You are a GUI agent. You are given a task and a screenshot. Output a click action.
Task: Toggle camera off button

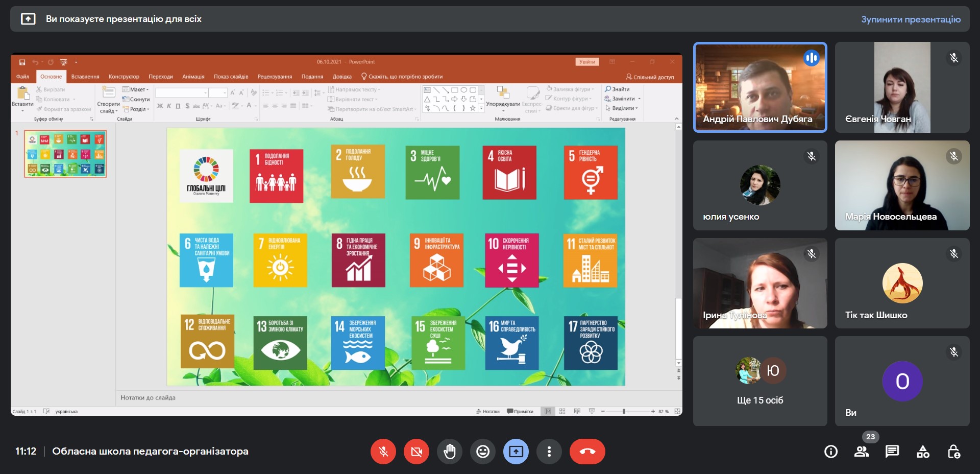point(416,452)
